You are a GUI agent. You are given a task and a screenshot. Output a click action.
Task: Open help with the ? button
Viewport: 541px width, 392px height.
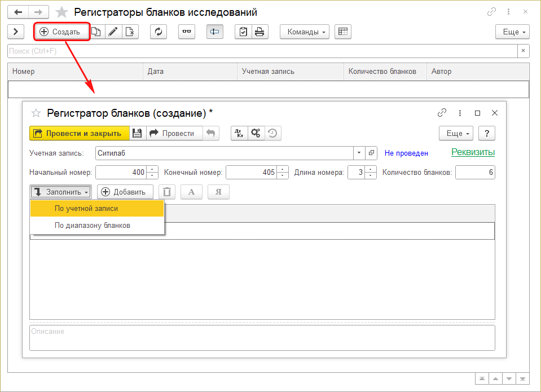[487, 133]
